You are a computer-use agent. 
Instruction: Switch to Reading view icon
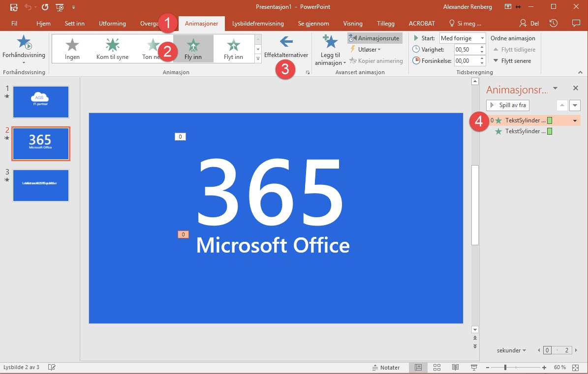tap(455, 367)
